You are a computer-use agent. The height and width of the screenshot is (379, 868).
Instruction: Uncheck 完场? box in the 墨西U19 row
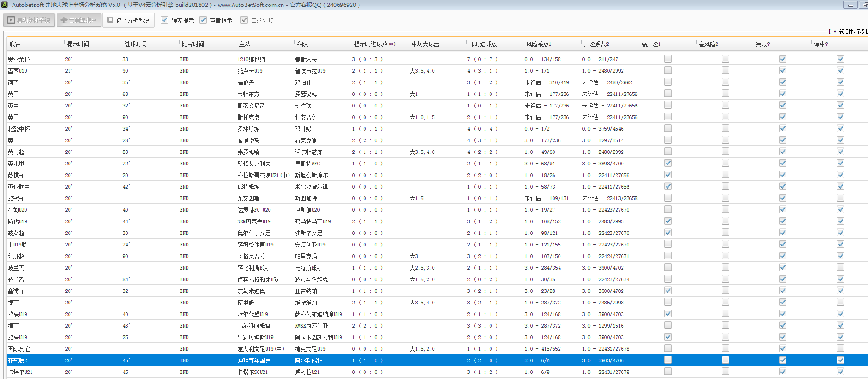click(x=782, y=70)
